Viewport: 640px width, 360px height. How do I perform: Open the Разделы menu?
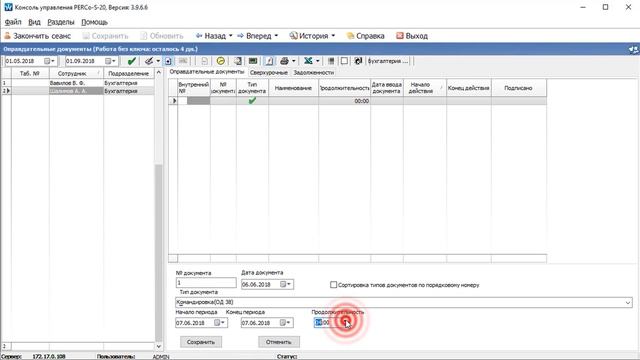pyautogui.click(x=61, y=22)
